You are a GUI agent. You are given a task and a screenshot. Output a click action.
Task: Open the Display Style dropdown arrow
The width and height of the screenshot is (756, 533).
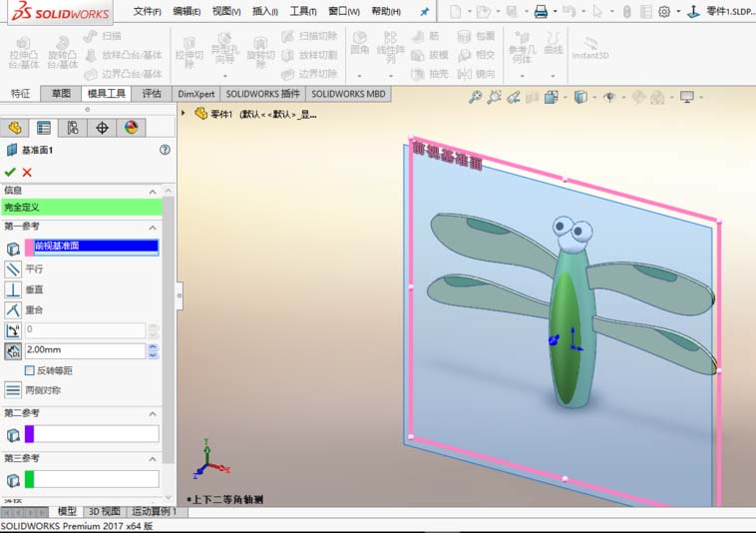click(594, 98)
